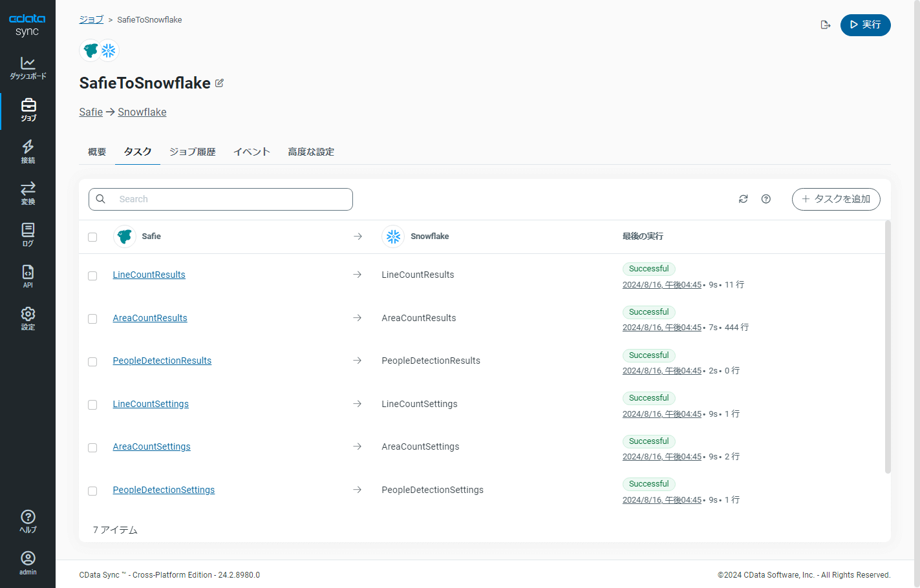Click the Snowflake destination name PeopleDetectionSettings
The height and width of the screenshot is (588, 920).
click(x=433, y=490)
